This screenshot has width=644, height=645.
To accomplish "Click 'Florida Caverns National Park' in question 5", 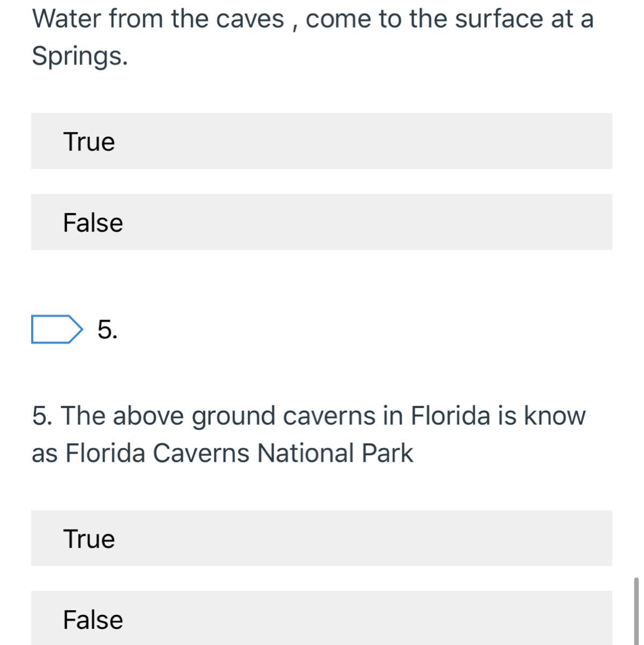I will tap(239, 453).
